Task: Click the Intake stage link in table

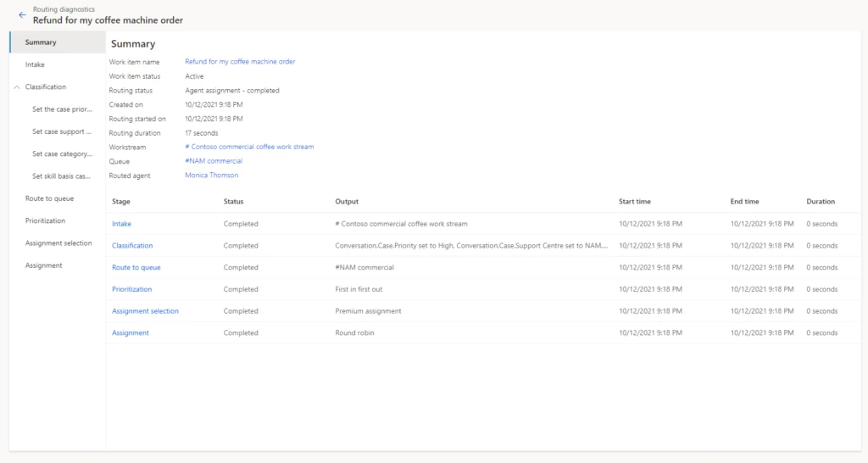Action: pos(121,224)
